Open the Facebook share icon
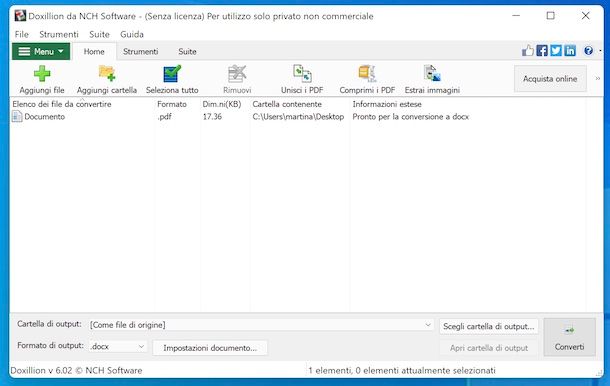Image resolution: width=610 pixels, height=386 pixels. point(542,51)
